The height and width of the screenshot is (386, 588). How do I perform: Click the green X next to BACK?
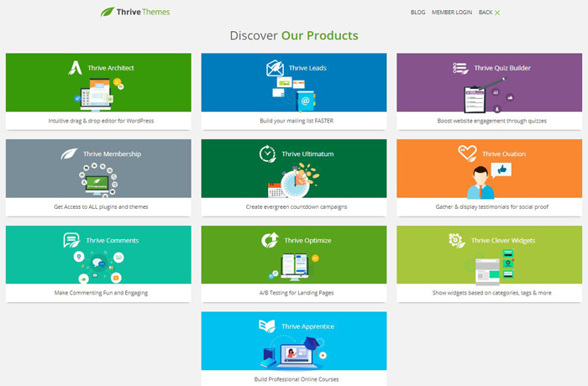[497, 13]
